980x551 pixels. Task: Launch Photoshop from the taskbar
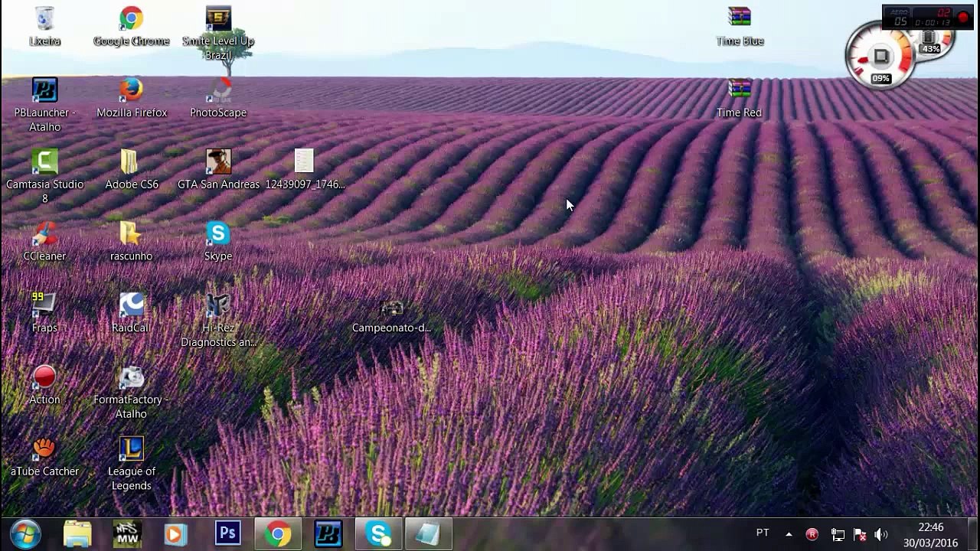click(227, 534)
